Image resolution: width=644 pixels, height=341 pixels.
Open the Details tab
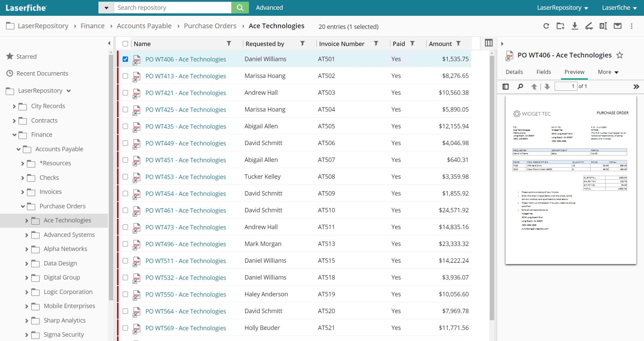point(514,72)
